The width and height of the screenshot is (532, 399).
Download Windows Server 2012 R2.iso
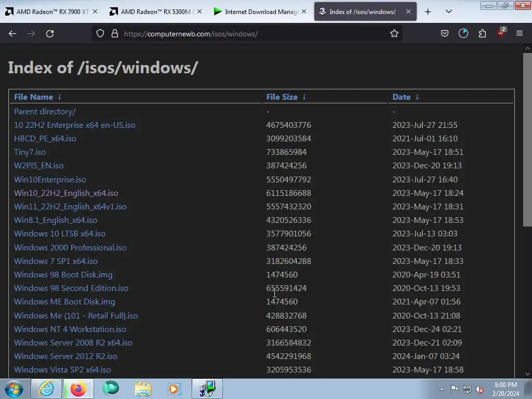[x=65, y=356]
